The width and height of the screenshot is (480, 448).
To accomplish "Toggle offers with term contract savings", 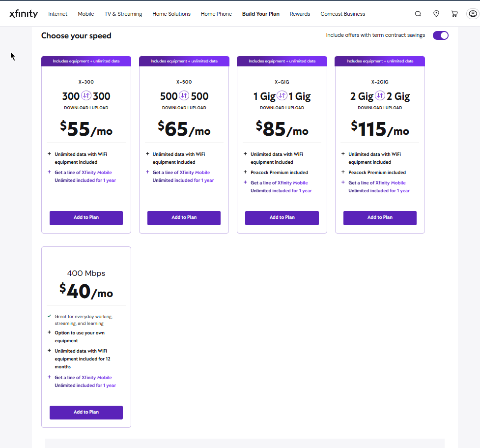I will pyautogui.click(x=441, y=35).
